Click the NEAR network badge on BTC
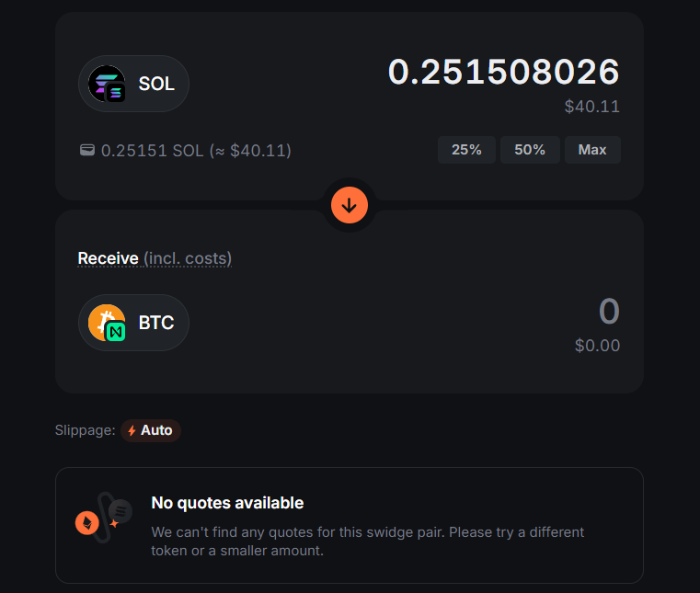The height and width of the screenshot is (593, 700). (x=116, y=332)
